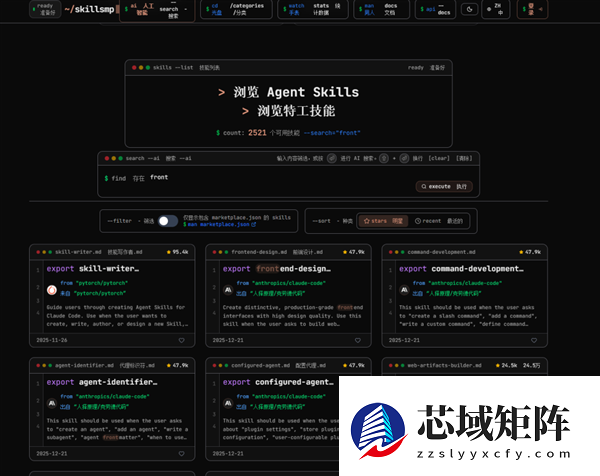Click star count 24.5k on web-artifacts-builder
This screenshot has width=600, height=476.
[507, 365]
